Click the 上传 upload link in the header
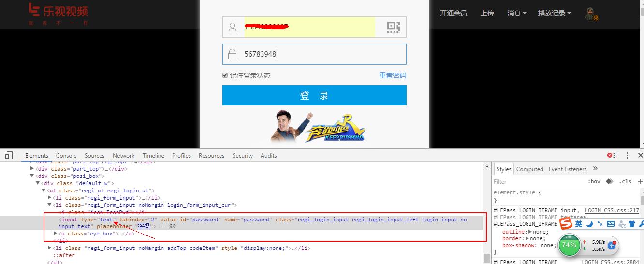Screen dimensions: 644x264 [x=487, y=13]
